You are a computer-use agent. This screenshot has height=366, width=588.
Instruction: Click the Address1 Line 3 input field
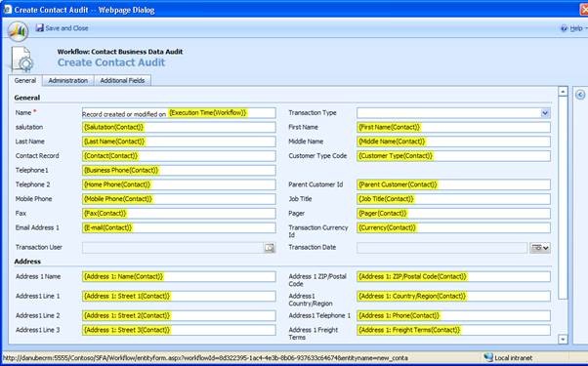click(179, 330)
